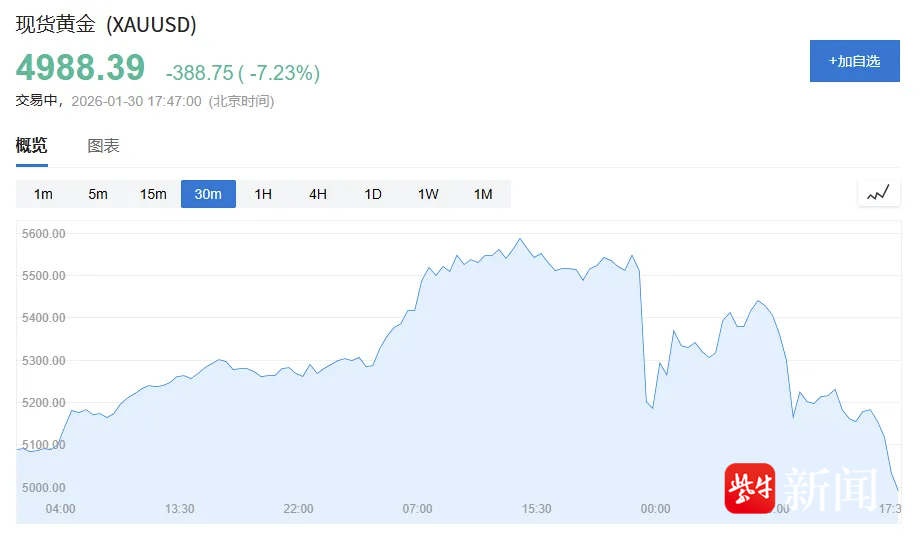The width and height of the screenshot is (920, 538).
Task: Switch to the 概览 tab
Action: pos(31,146)
